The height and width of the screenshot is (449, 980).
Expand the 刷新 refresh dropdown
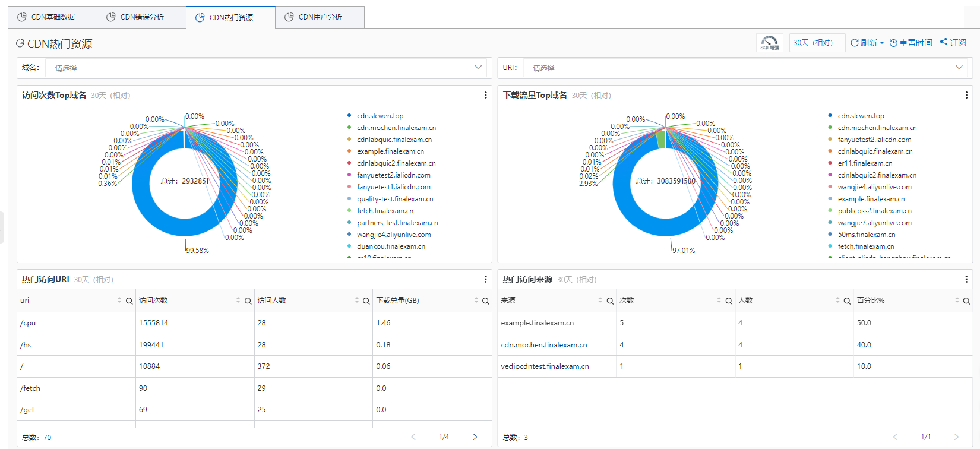[867, 43]
